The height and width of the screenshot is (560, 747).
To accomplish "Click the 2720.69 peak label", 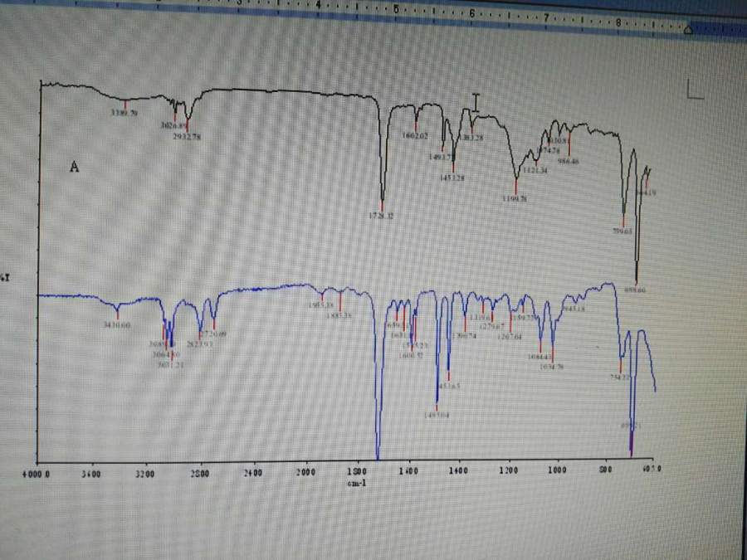I will click(x=213, y=334).
